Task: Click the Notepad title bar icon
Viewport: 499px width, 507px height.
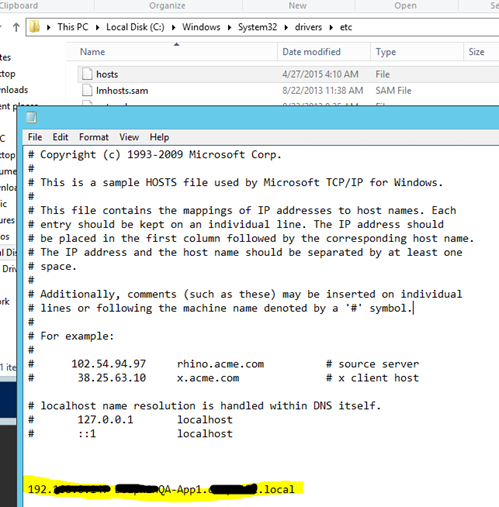Action: tap(31, 117)
